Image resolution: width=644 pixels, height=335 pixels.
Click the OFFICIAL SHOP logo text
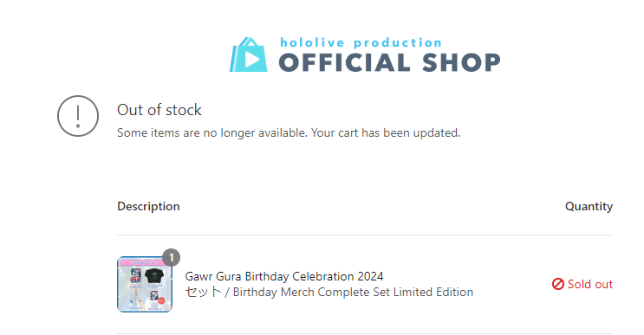pos(389,62)
